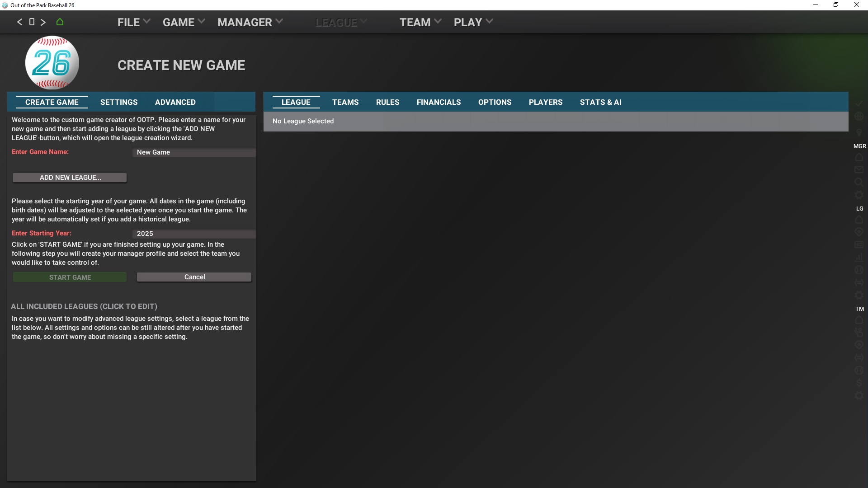Click the green home icon
The image size is (868, 488).
(x=60, y=22)
